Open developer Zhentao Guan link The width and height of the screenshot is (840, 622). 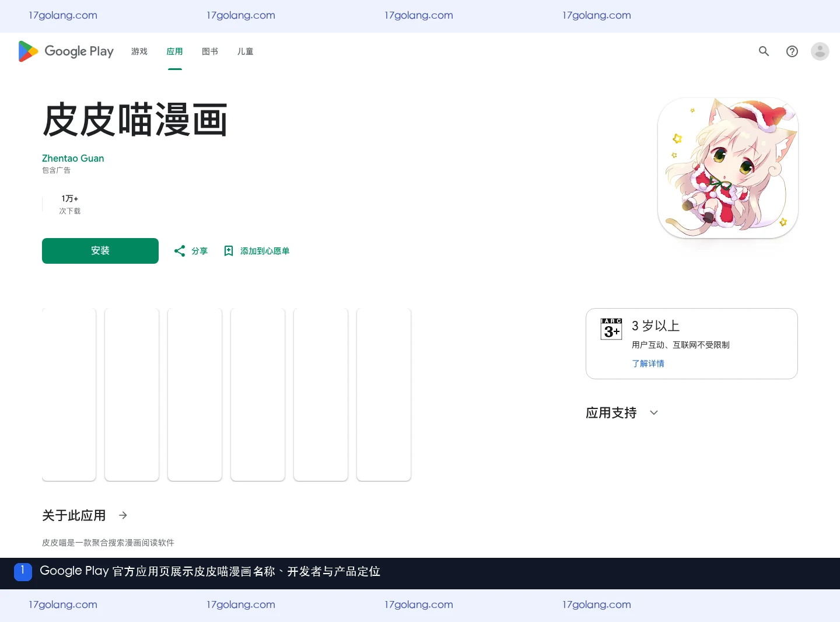tap(73, 158)
